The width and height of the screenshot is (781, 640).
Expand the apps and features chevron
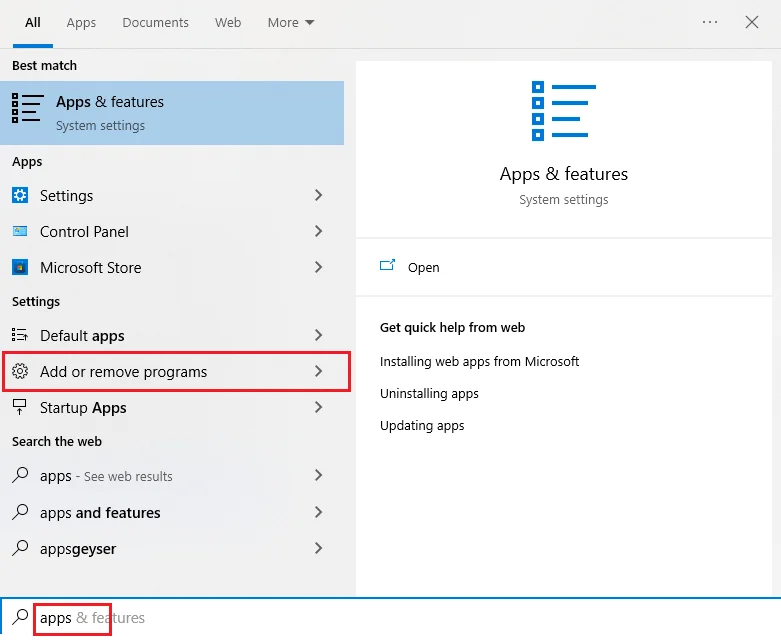(319, 512)
